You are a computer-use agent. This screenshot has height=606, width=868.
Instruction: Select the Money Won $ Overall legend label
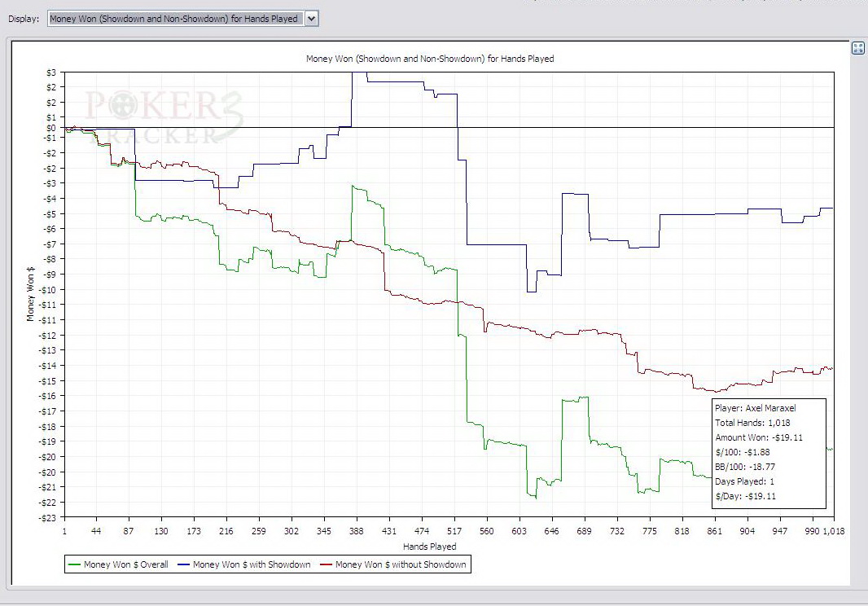[x=125, y=564]
